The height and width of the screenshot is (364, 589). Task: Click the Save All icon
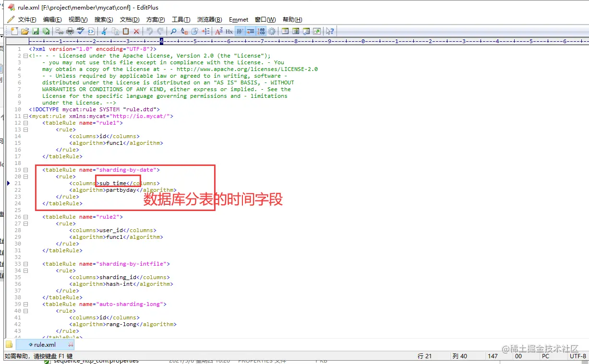click(46, 31)
